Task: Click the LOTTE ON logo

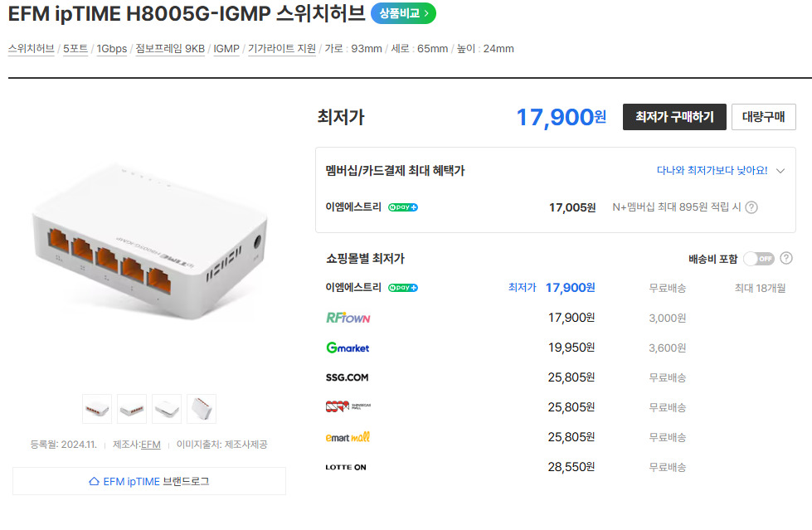Action: point(346,467)
